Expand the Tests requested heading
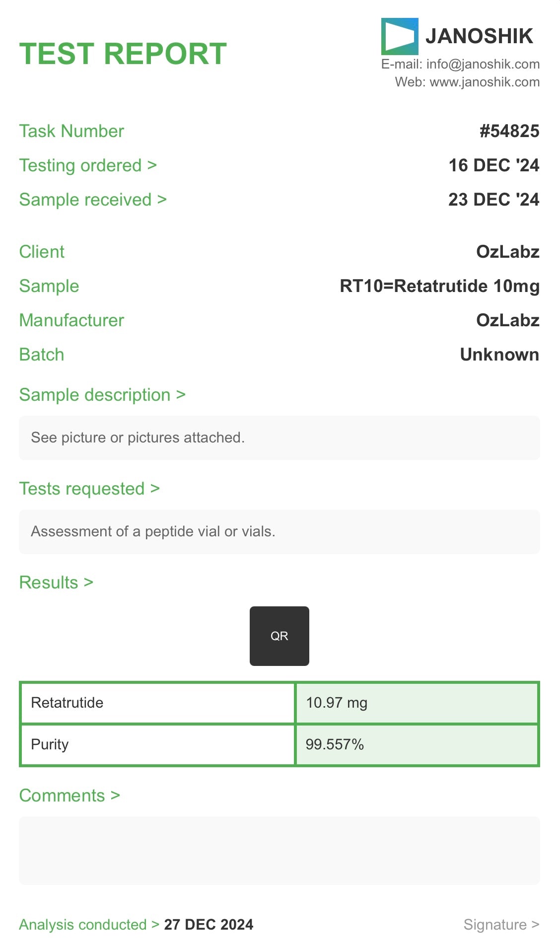 tap(89, 489)
